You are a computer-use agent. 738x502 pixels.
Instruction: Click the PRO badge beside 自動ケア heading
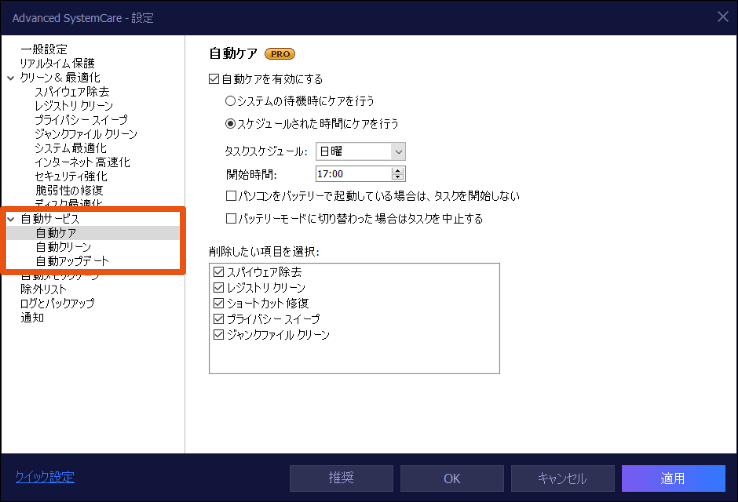[280, 54]
